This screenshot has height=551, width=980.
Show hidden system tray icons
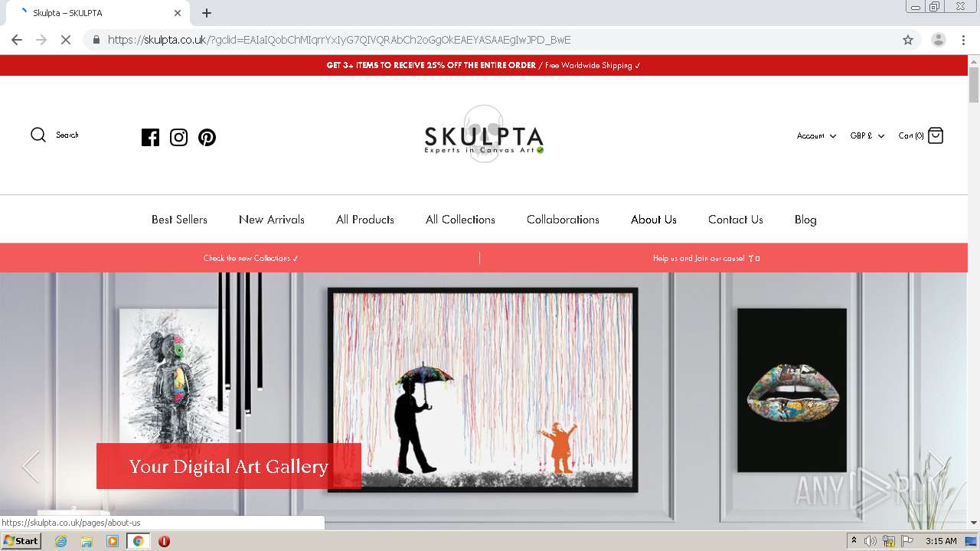point(854,541)
